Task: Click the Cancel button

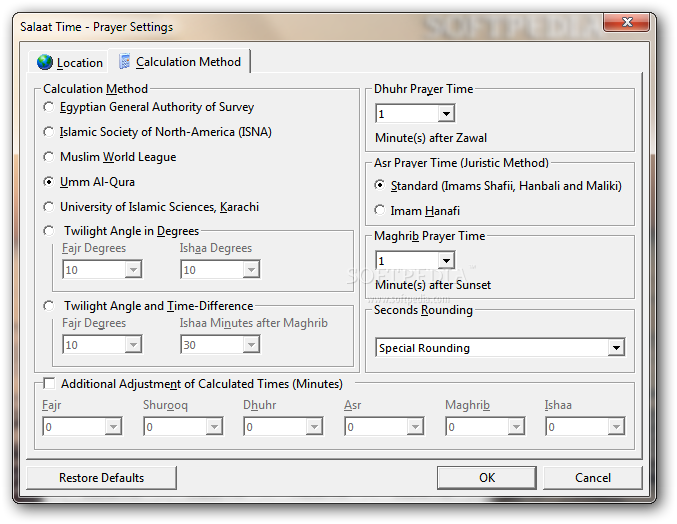Action: click(593, 478)
